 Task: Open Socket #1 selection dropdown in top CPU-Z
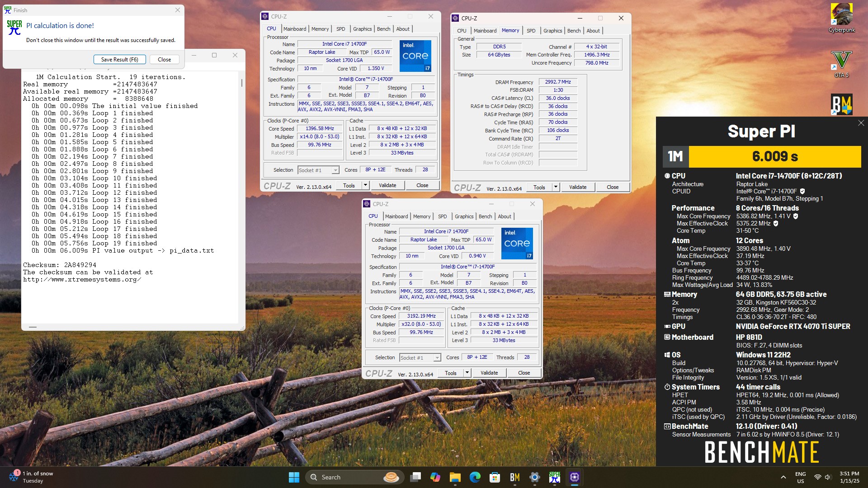pos(318,170)
